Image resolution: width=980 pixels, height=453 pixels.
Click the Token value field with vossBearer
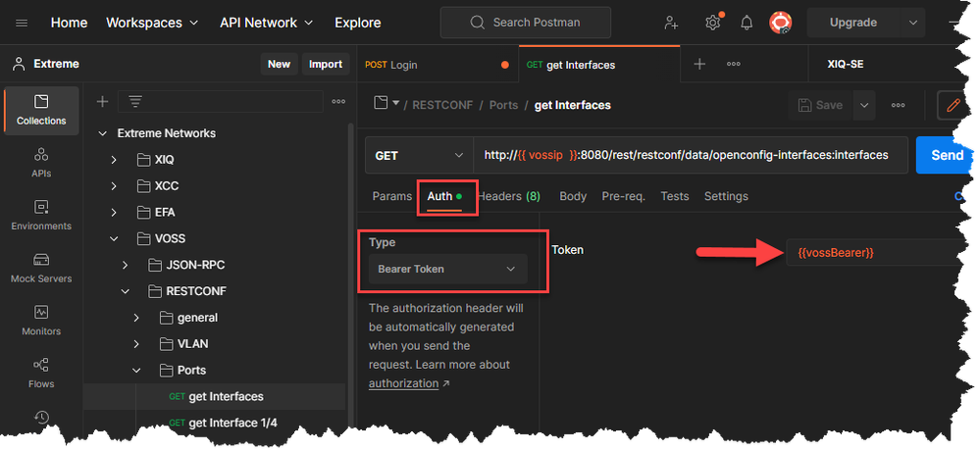(x=872, y=252)
